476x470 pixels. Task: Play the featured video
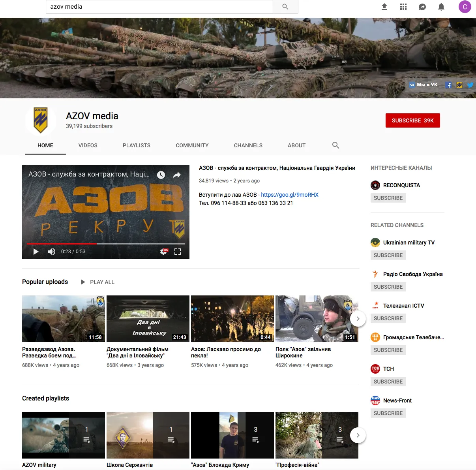(36, 252)
